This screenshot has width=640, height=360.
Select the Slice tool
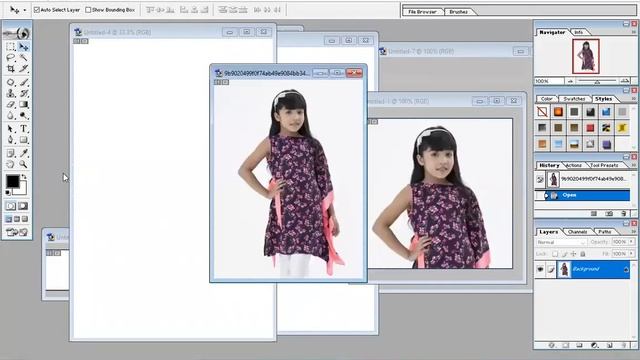tap(24, 69)
